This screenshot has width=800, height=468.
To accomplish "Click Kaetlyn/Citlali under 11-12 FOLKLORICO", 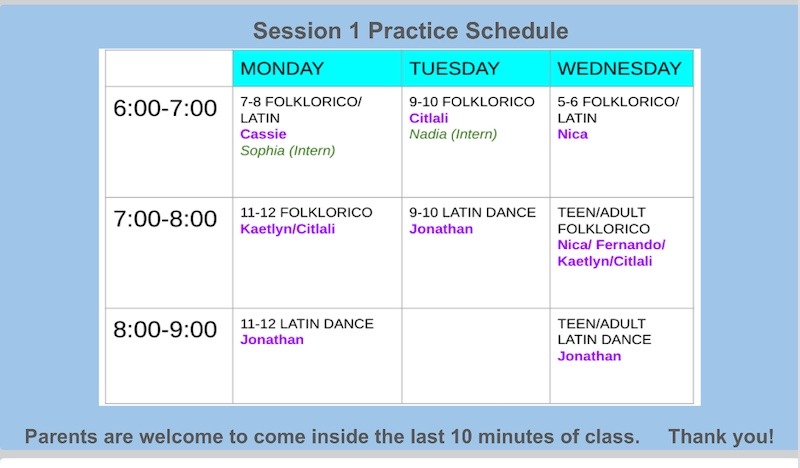I will [x=288, y=229].
